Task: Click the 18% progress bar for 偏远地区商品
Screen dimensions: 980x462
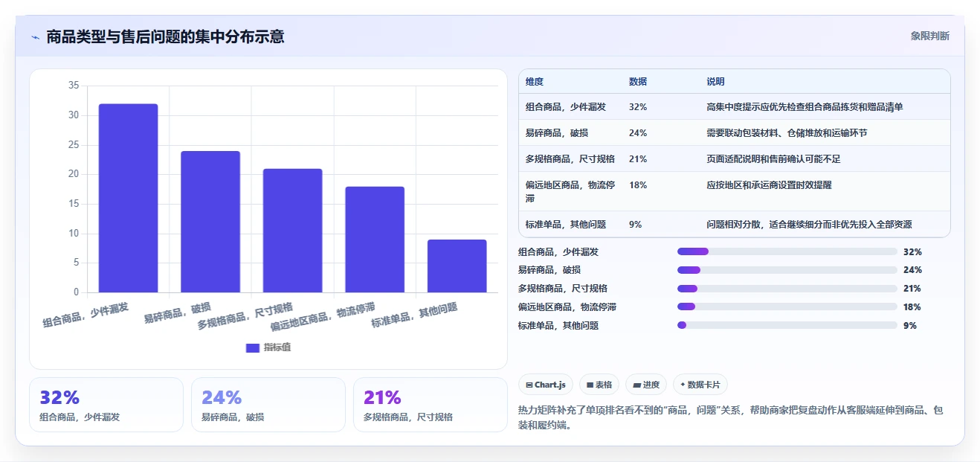Action: point(787,307)
